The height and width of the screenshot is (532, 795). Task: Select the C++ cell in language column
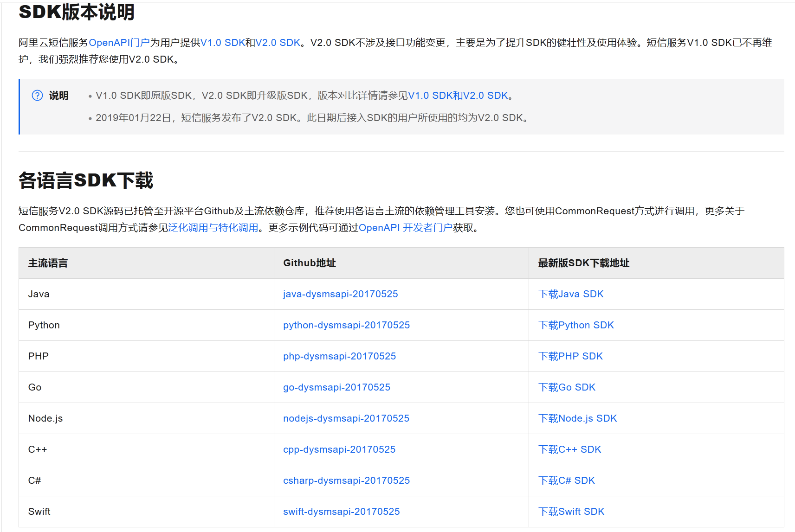(x=146, y=449)
